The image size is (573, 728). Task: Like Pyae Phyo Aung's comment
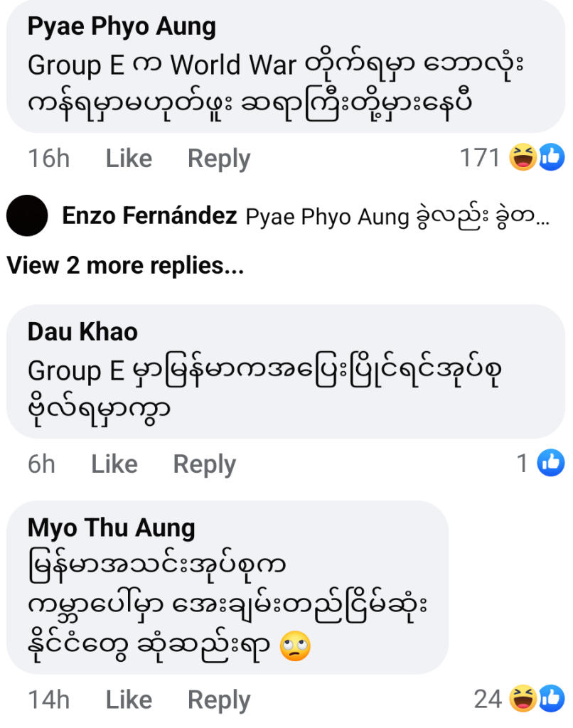(129, 159)
